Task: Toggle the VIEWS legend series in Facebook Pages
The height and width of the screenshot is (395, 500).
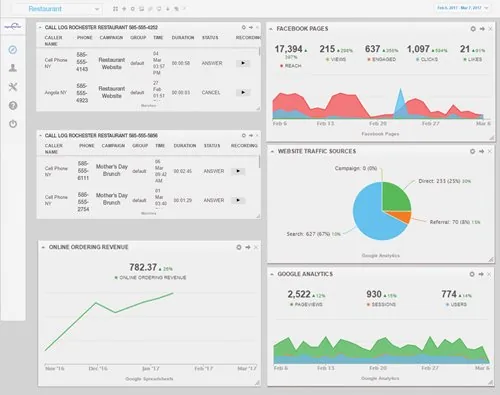Action: (336, 59)
